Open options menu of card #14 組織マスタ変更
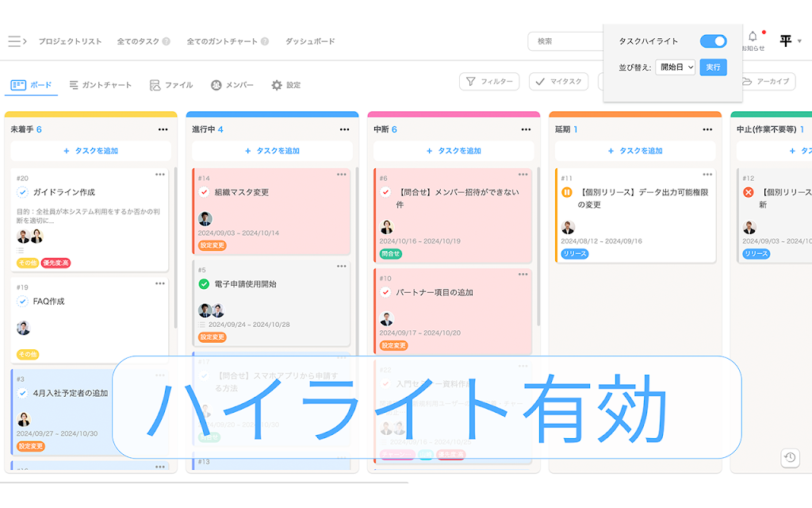 [x=341, y=175]
